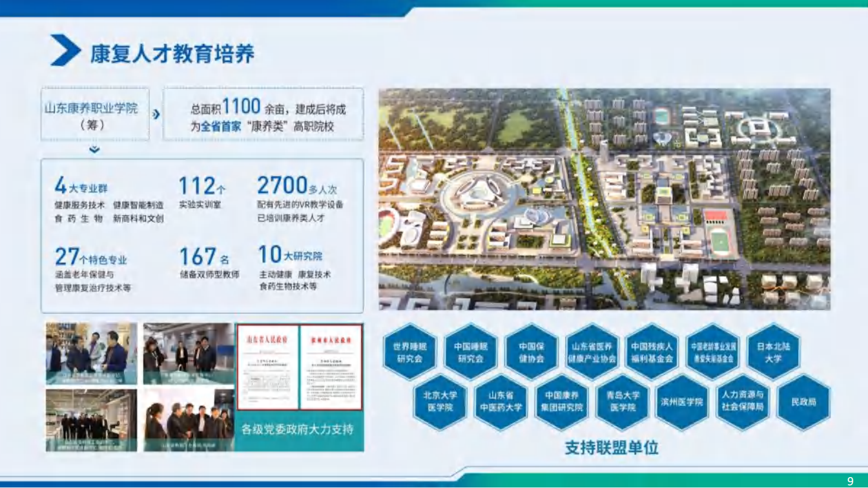Click the text 主动健康 康复技术
868x488 pixels.
[295, 274]
